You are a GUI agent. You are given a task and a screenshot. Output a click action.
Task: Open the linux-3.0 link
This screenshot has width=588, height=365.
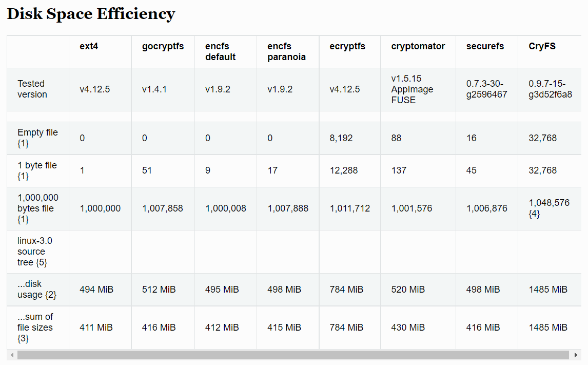[35, 241]
